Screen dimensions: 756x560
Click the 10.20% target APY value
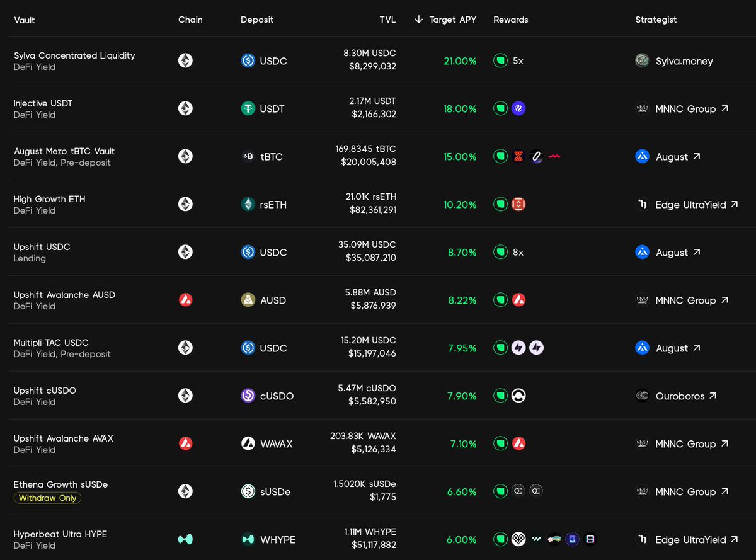461,205
